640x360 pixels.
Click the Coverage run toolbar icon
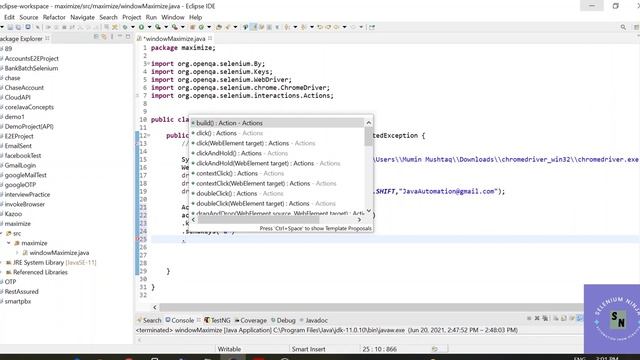pyautogui.click(x=158, y=27)
